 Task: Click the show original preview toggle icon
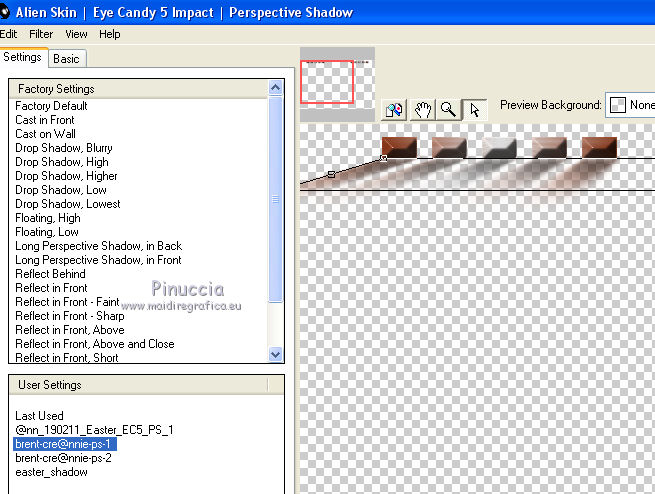394,110
